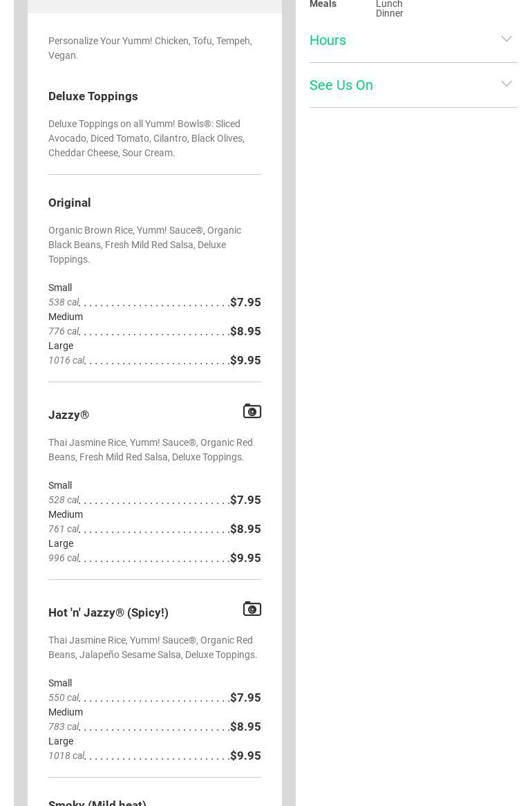Click the Hot 'n' Jazzy® Medium $8.95 price
Viewport: 532px width, 806px height.
pos(245,727)
